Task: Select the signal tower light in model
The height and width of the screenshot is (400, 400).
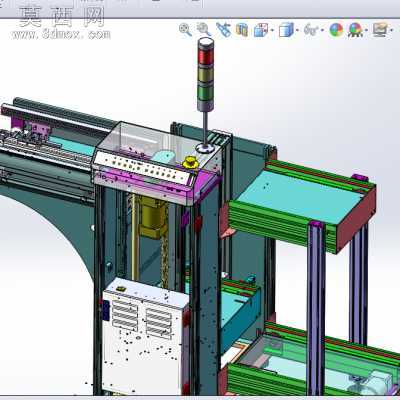Action: pos(205,74)
